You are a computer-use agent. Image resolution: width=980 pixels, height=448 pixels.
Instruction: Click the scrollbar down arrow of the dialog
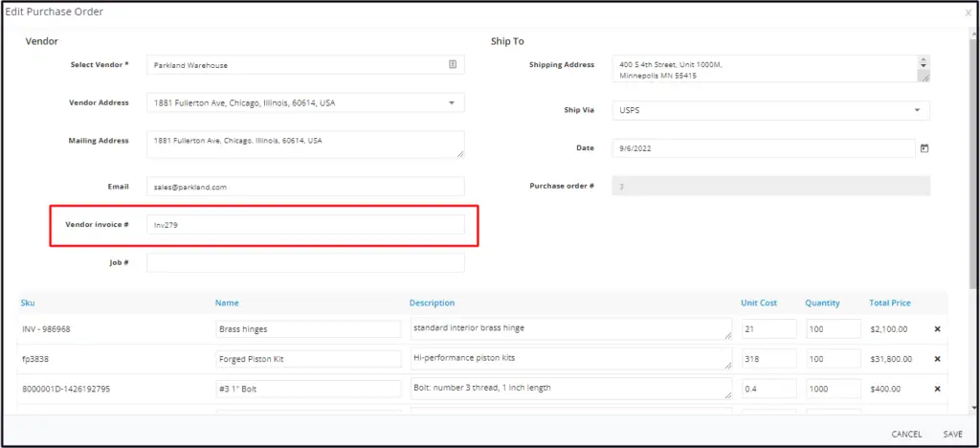[974, 408]
